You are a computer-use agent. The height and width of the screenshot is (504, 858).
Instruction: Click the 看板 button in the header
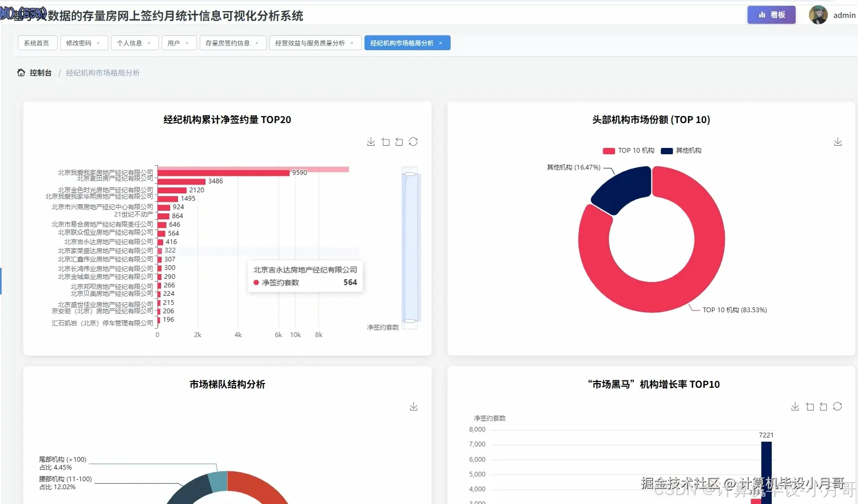tap(771, 15)
